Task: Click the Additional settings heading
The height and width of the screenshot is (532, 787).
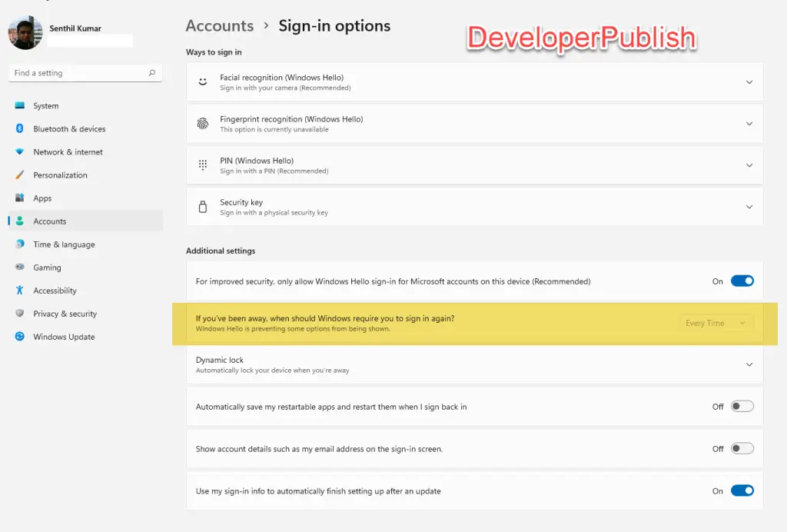Action: click(221, 251)
